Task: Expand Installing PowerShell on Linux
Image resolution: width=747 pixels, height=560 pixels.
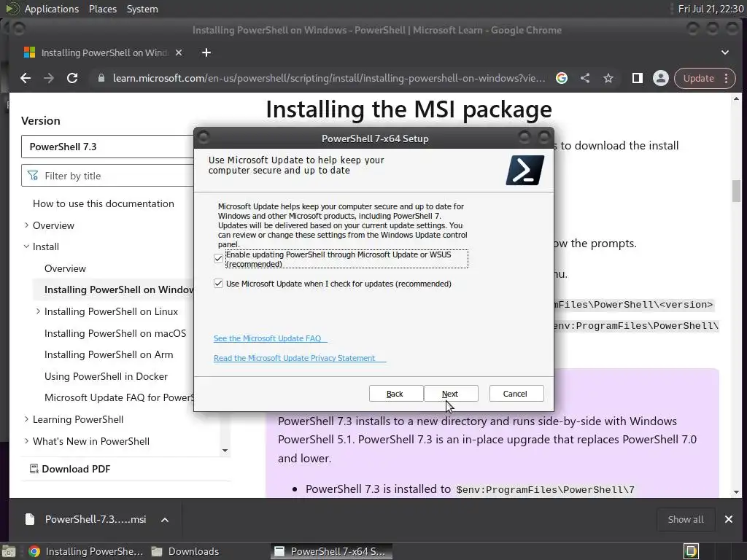Action: (x=38, y=311)
